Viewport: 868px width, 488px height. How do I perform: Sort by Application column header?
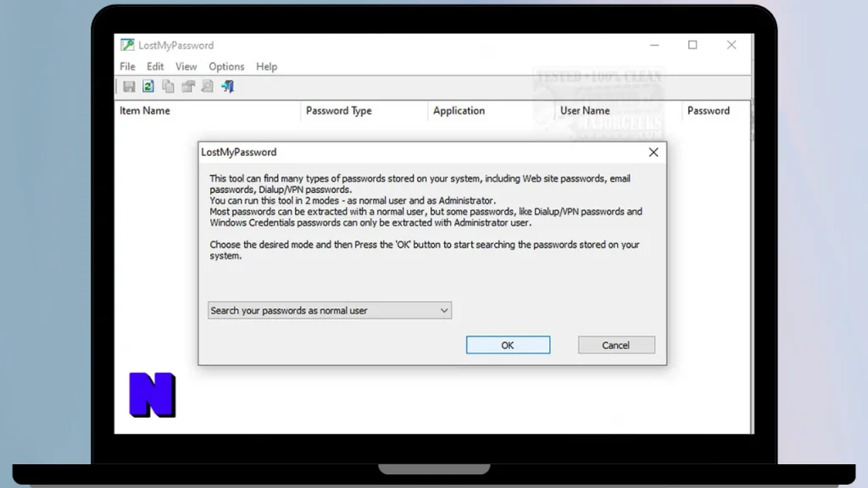tap(491, 111)
